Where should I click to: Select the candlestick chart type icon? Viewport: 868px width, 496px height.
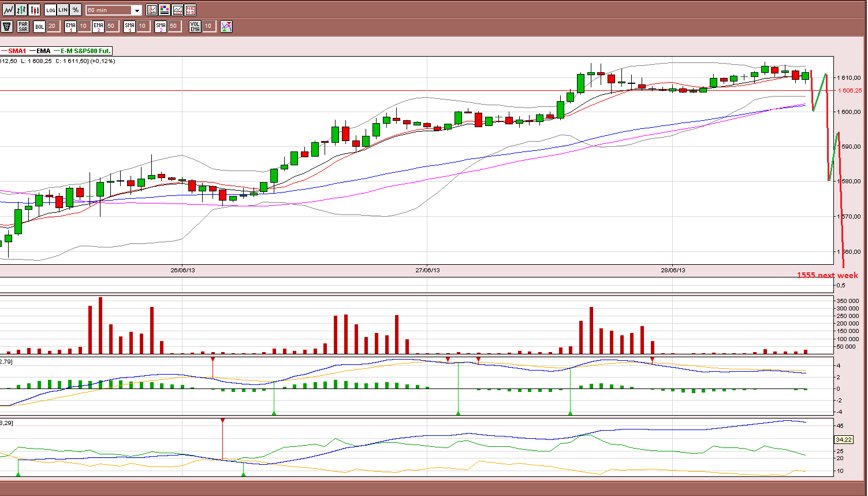click(35, 10)
